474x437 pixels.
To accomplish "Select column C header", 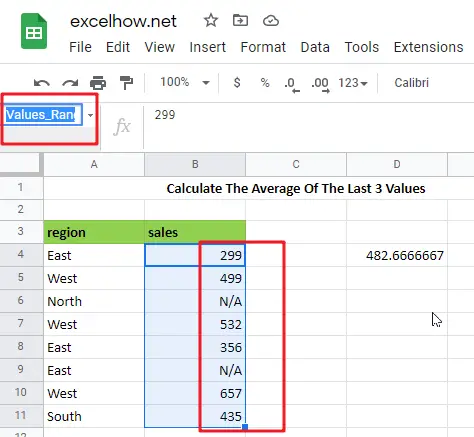I will click(x=296, y=164).
